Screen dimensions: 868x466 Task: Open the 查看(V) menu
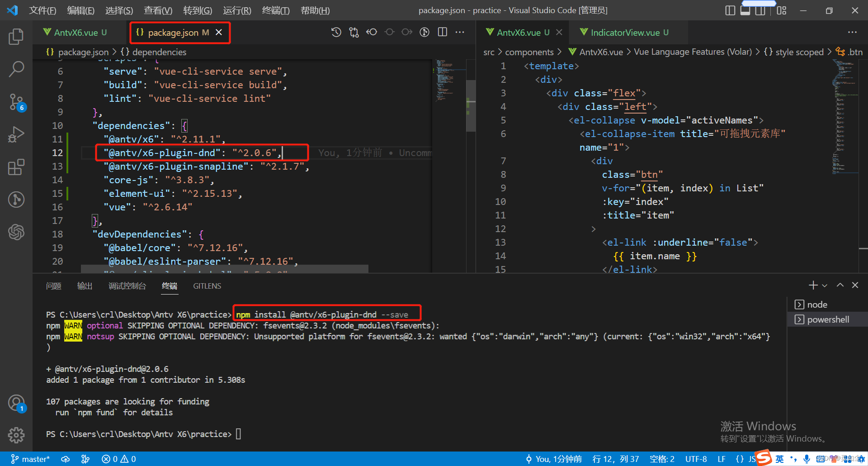[158, 10]
